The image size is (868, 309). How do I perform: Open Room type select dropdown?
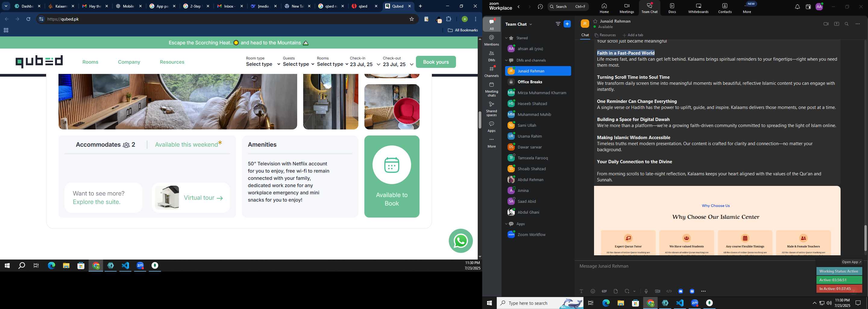pos(263,64)
